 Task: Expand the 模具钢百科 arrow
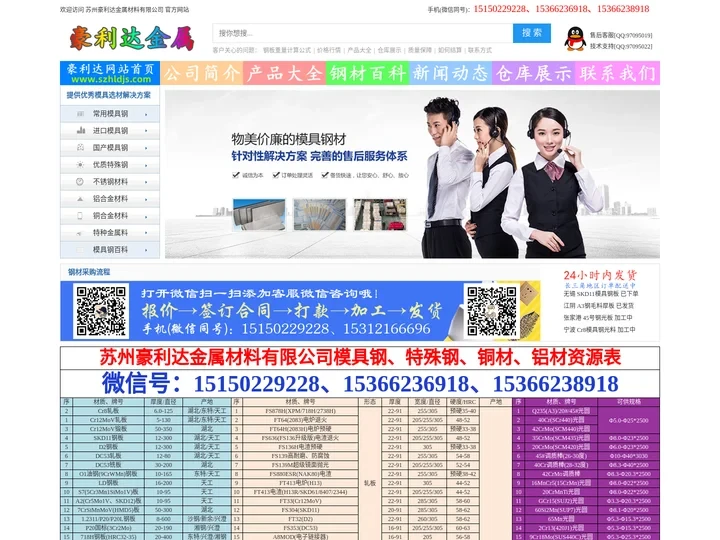tap(146, 250)
